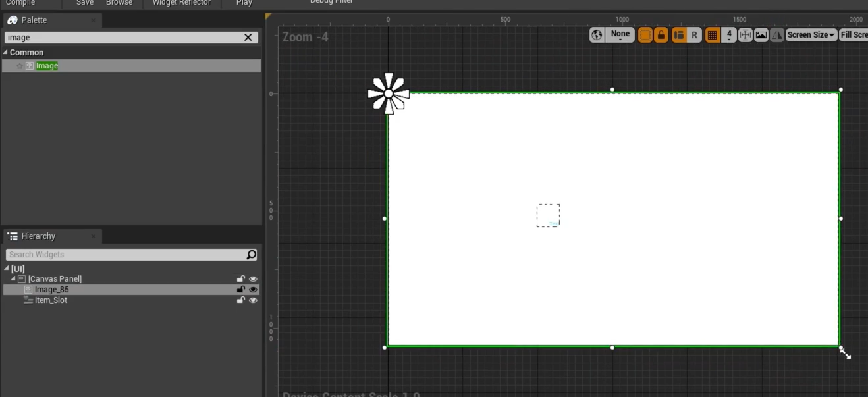Select the small dashed Item_Slot widget on canvas
This screenshot has height=397, width=868.
click(x=548, y=215)
